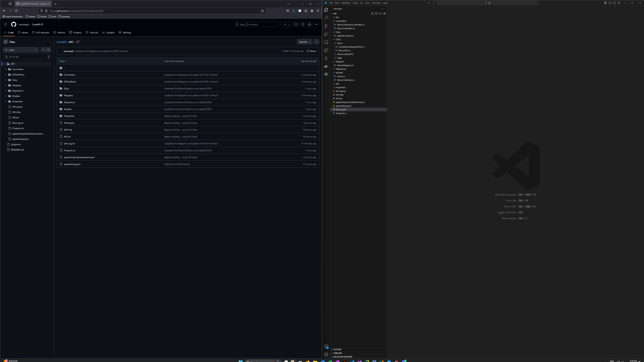Screen dimensions: 644x362
Task: Open Terminal menu in VS Code
Action: (x=376, y=3)
